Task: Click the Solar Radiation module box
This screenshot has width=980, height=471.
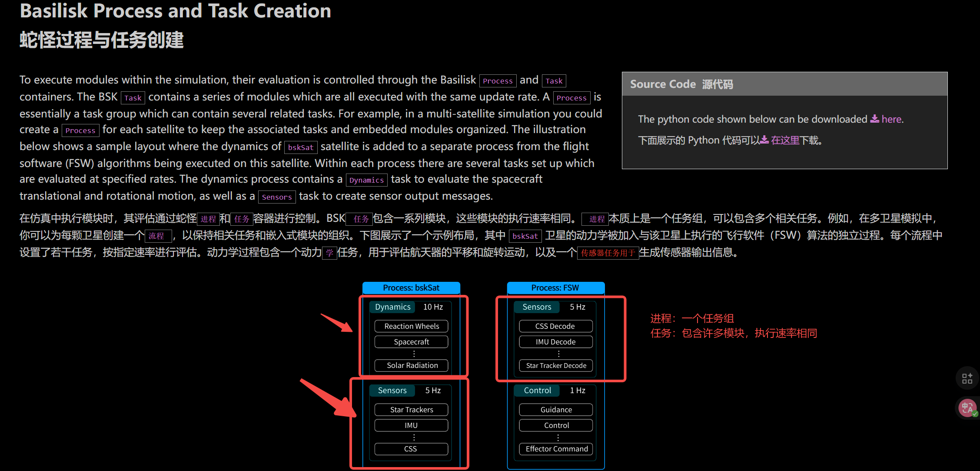Action: pos(411,365)
